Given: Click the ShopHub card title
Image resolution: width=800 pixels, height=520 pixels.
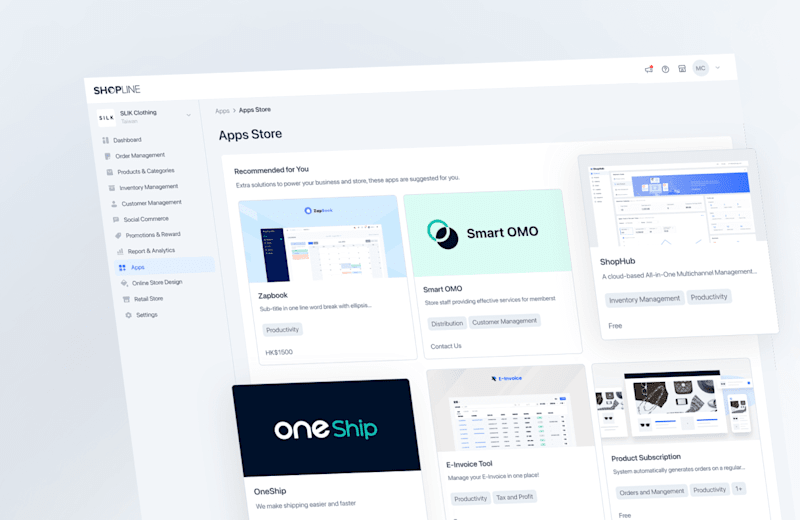Looking at the screenshot, I should 617,261.
